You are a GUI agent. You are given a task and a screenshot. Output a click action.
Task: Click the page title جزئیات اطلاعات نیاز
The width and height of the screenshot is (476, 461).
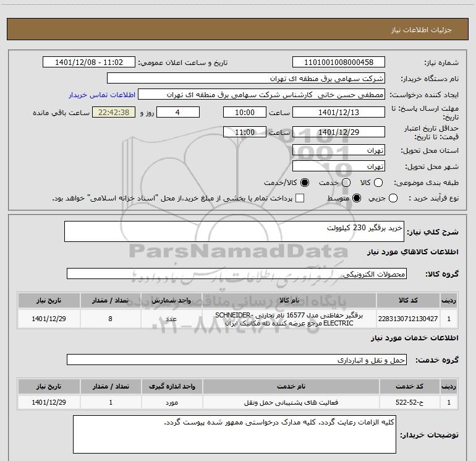tap(421, 30)
